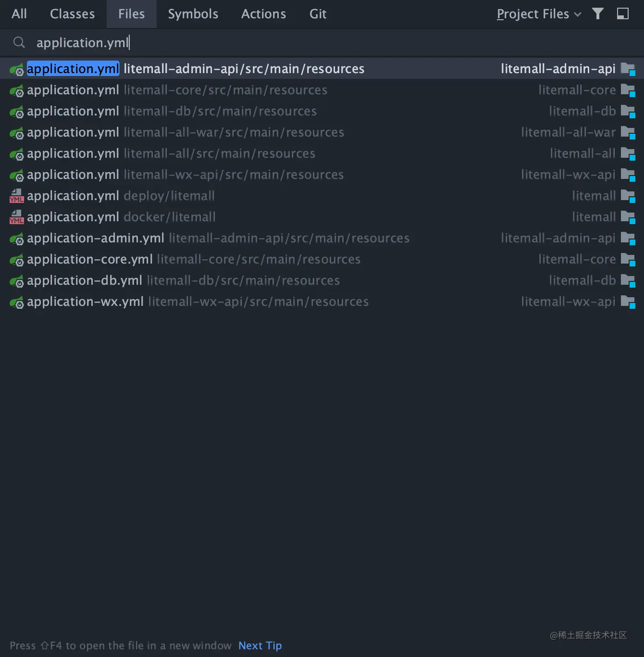Select the application-core.yml result
The width and height of the screenshot is (644, 657).
click(322, 259)
